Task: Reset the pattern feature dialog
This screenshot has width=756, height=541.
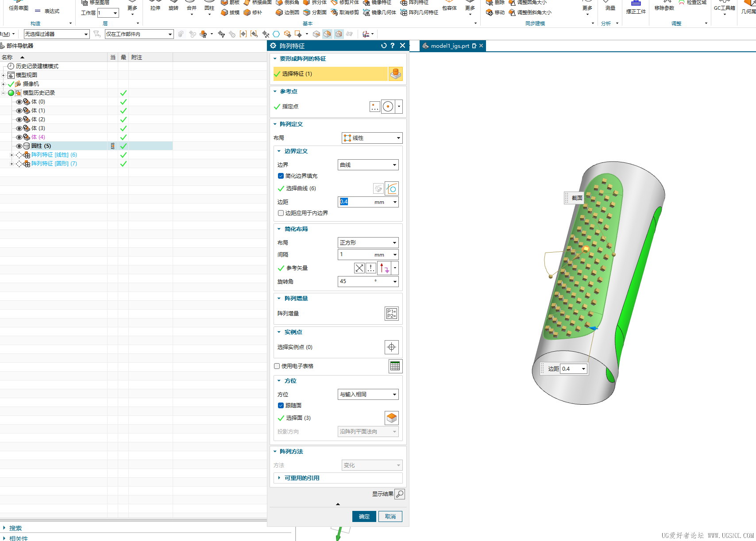Action: click(383, 46)
